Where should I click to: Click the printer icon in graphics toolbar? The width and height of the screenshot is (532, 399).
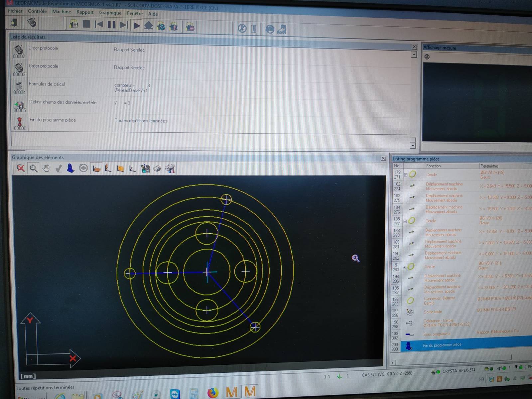[x=157, y=169]
